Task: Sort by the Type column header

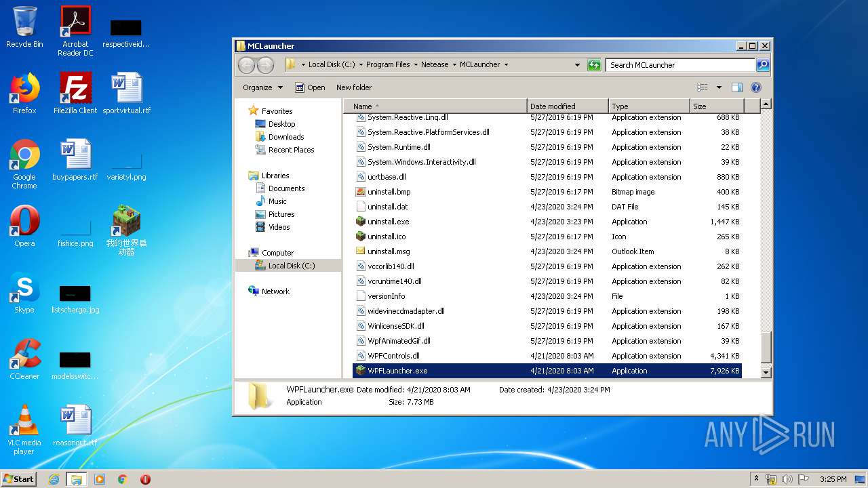Action: pos(649,106)
